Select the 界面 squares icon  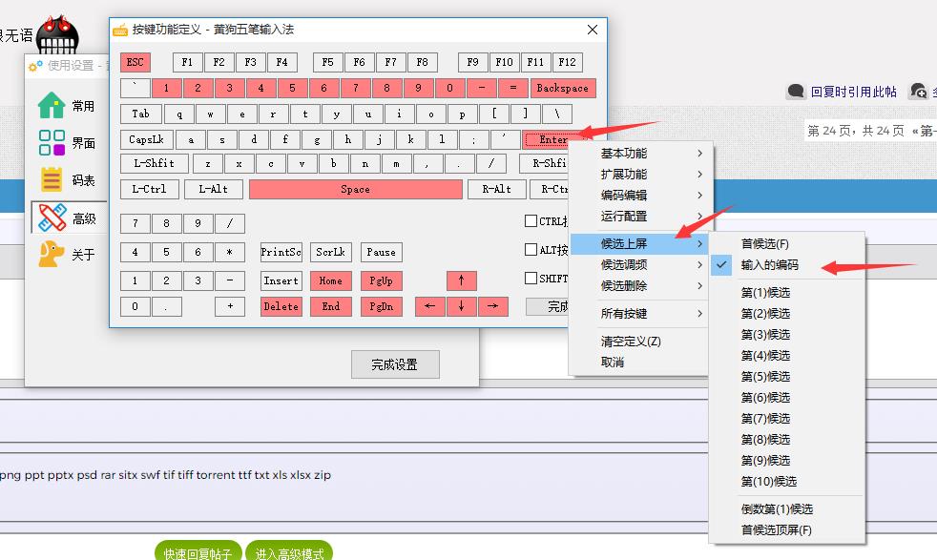(52, 143)
